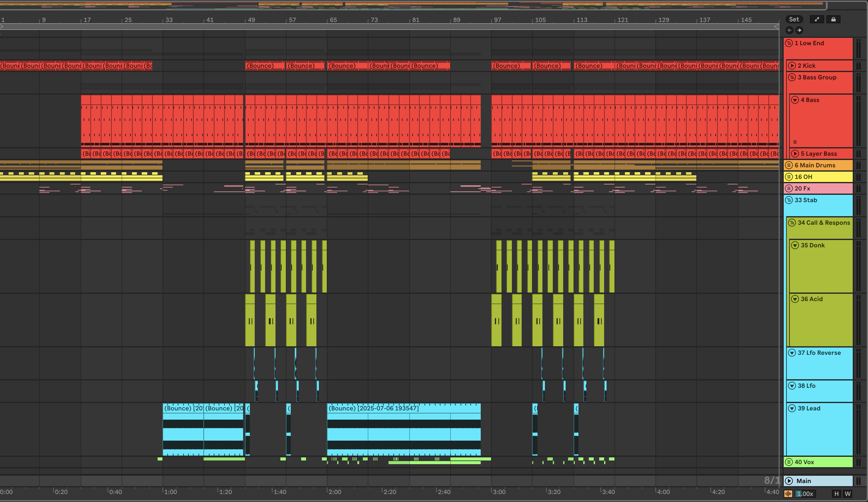Click the bar 65 ruler marker
868x502 pixels.
point(333,20)
